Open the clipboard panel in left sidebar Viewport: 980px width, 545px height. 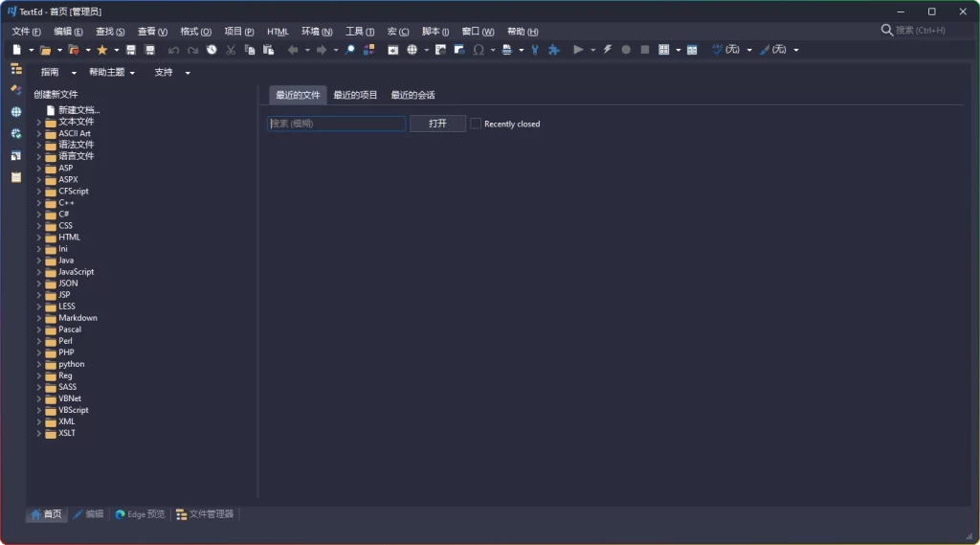point(16,177)
